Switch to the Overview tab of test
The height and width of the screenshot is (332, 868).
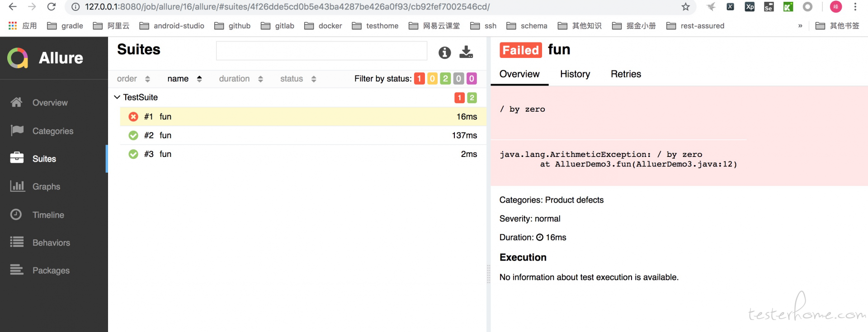coord(519,74)
